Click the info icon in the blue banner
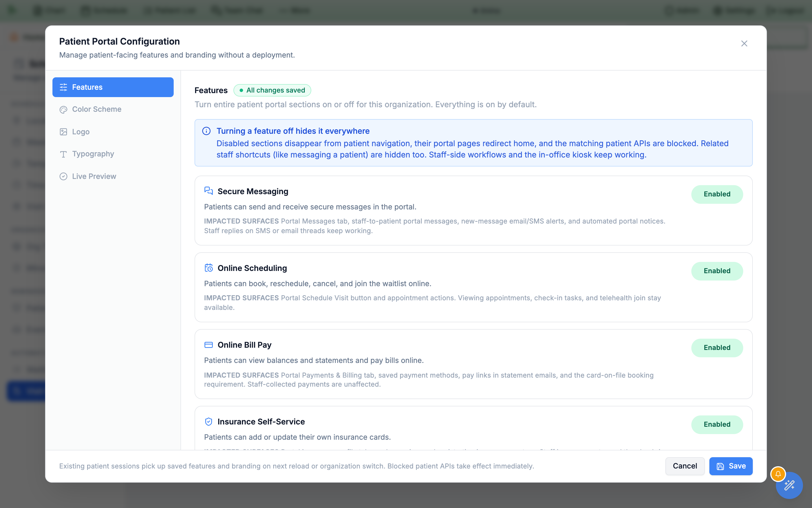Screen dimensions: 812x508 206,131
